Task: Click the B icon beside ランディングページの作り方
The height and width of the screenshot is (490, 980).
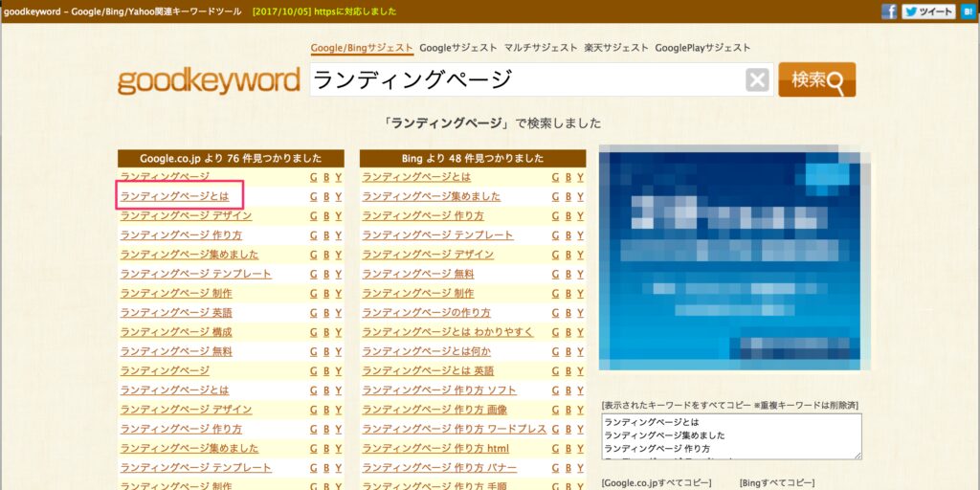Action: point(568,313)
